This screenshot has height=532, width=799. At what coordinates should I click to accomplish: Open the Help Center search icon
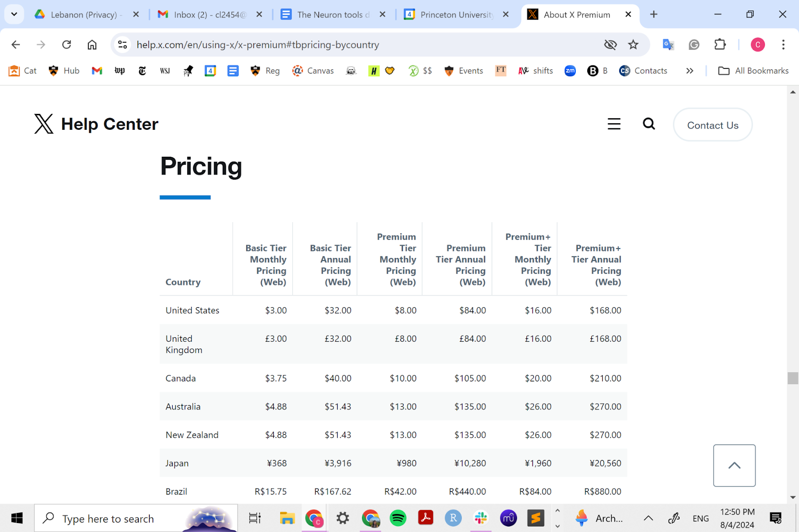coord(649,124)
